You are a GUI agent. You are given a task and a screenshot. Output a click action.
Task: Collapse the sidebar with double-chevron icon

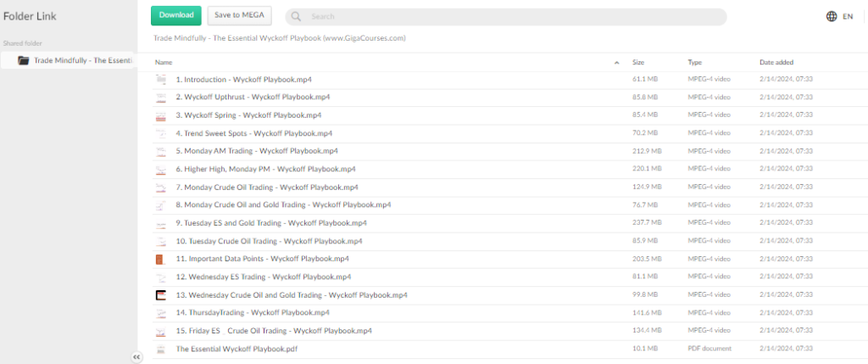pos(136,357)
